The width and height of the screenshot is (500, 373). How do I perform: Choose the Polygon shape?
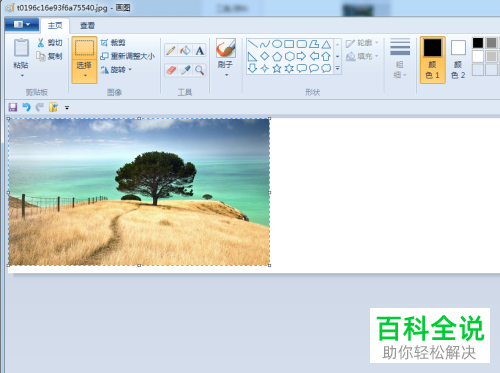pyautogui.click(x=314, y=44)
